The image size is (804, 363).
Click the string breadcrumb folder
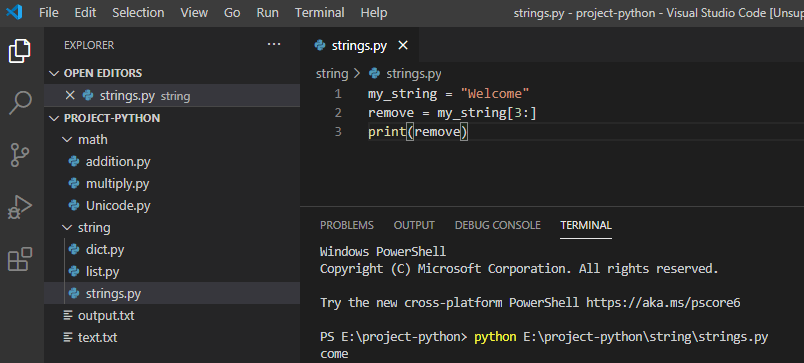[x=332, y=74]
